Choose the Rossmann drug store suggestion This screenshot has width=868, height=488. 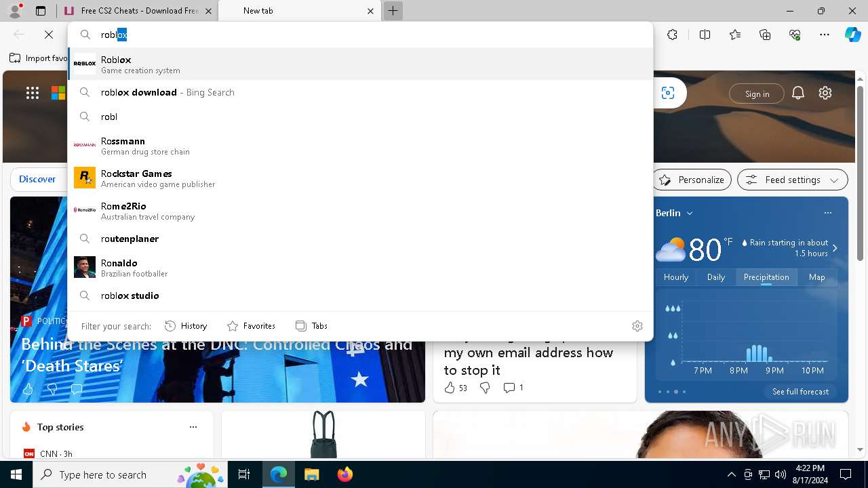click(360, 145)
